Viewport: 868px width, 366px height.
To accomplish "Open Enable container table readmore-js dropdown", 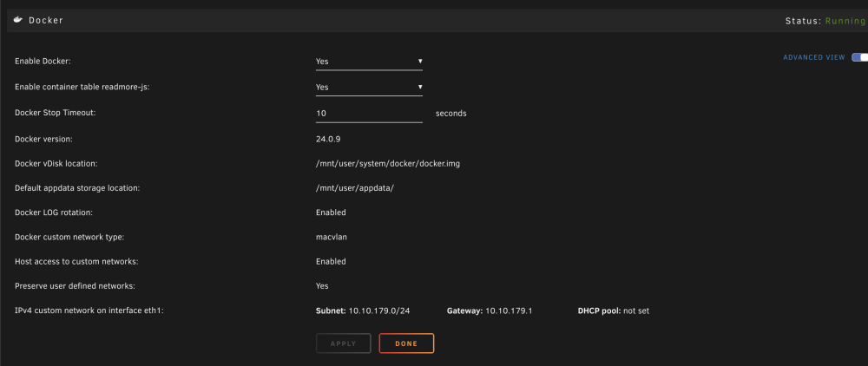I will tap(369, 88).
